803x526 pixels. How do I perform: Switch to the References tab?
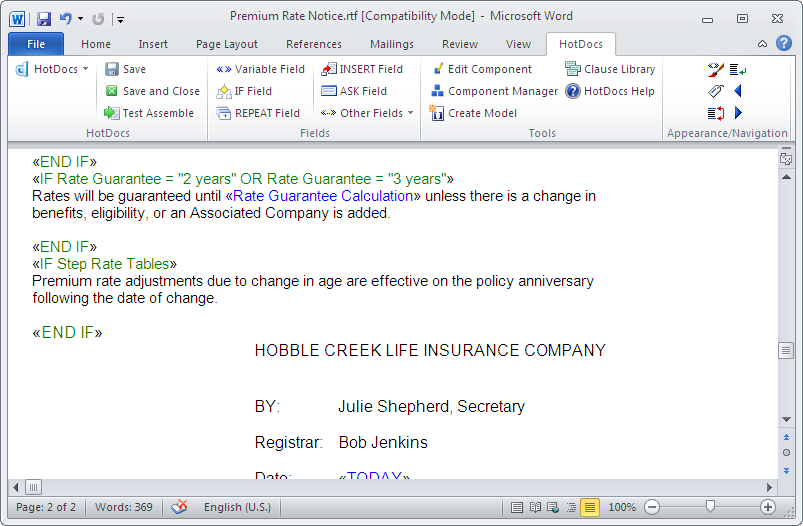point(313,44)
